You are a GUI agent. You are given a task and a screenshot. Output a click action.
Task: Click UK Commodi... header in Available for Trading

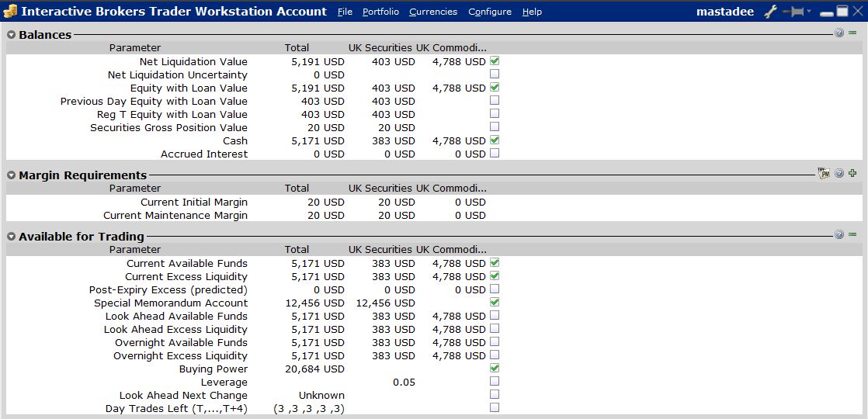pos(451,250)
